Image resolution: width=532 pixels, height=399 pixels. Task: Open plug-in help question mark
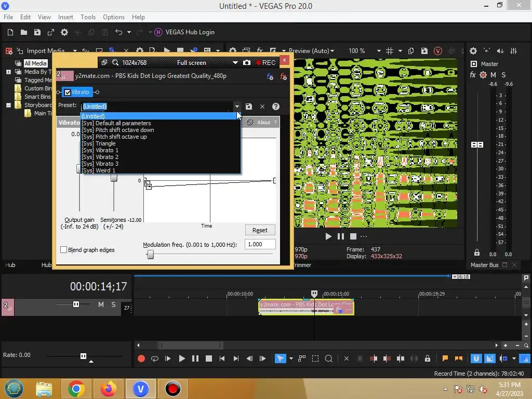tap(276, 107)
